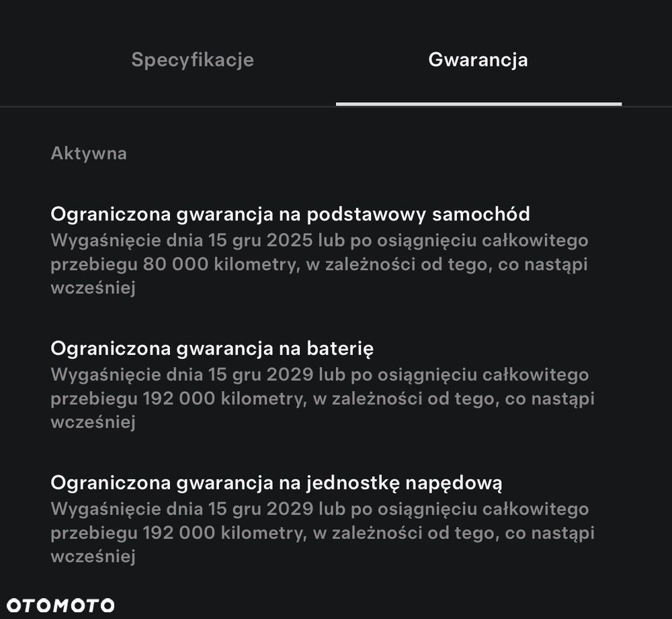Click the white underline beneath the Gwarancja tab
This screenshot has width=672, height=619.
pyautogui.click(x=478, y=104)
